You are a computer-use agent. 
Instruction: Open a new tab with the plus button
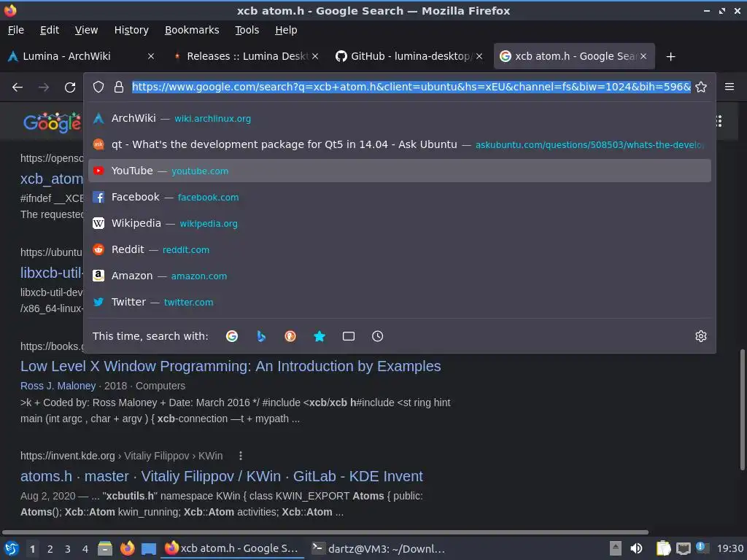(x=671, y=57)
